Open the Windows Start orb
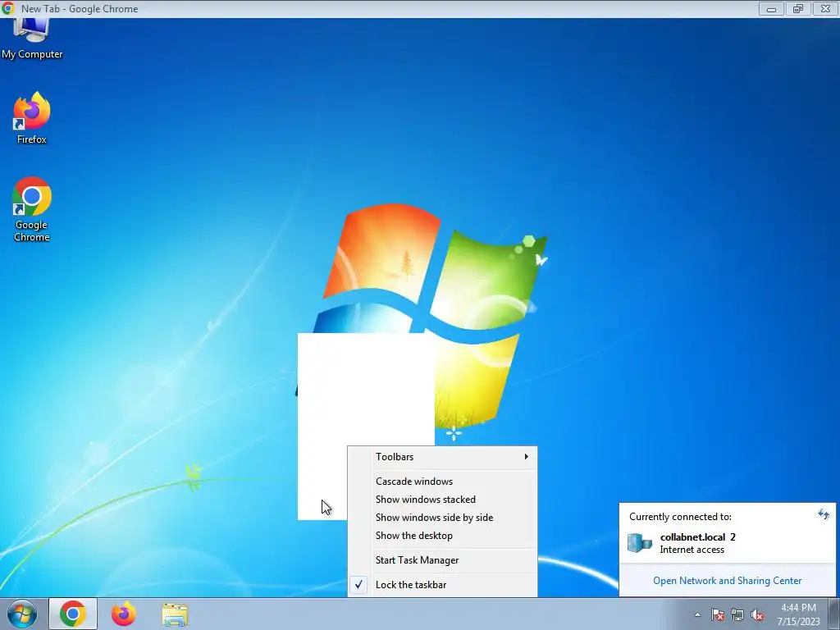The width and height of the screenshot is (840, 630). pos(22,614)
